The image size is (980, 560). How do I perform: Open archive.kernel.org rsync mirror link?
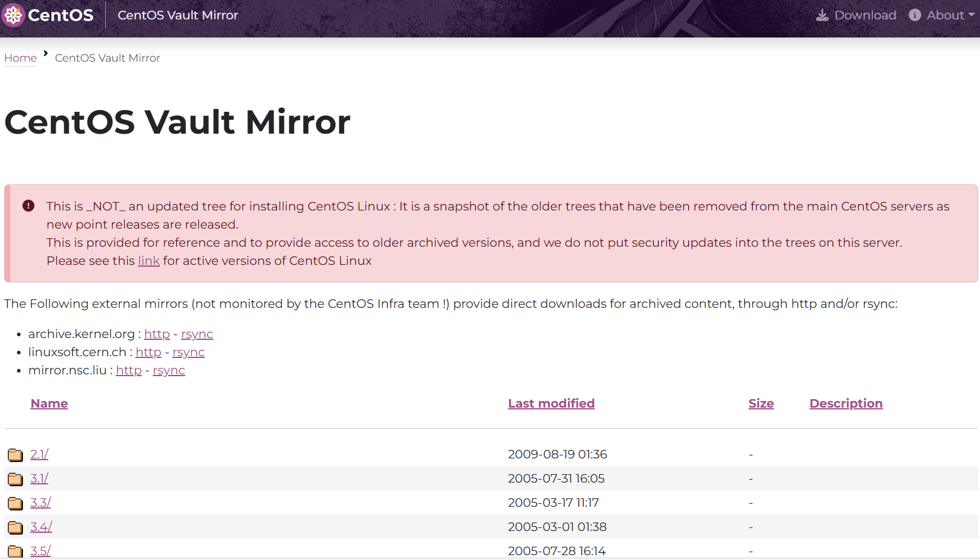[x=197, y=334]
